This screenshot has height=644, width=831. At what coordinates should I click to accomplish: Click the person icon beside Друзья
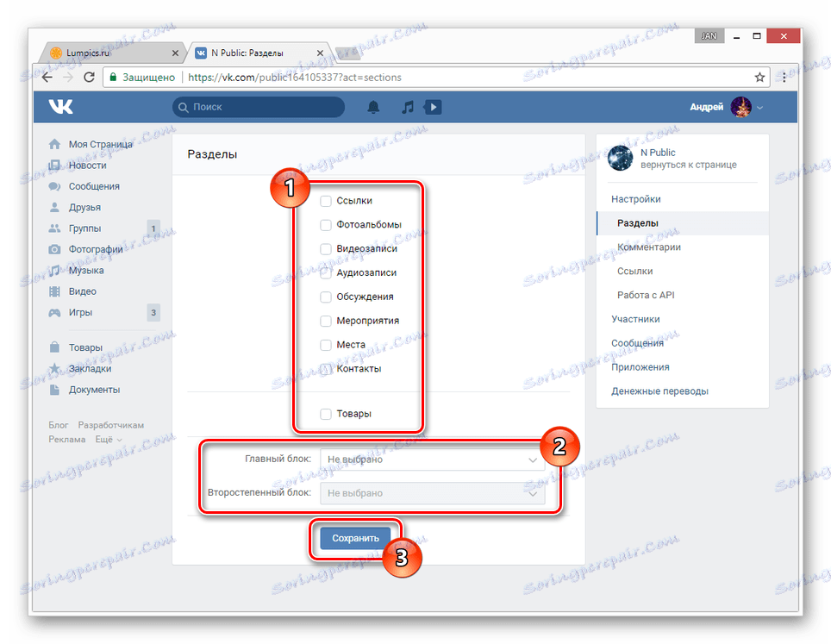coord(54,207)
